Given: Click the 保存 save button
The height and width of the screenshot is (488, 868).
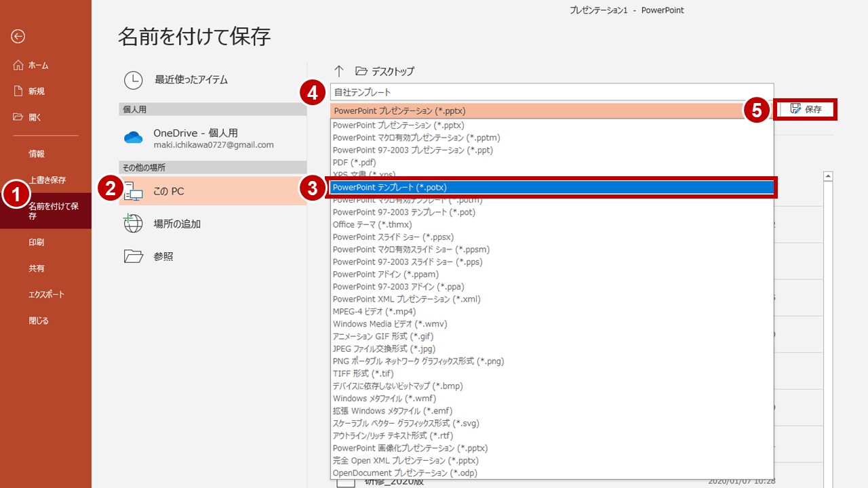Looking at the screenshot, I should point(806,109).
